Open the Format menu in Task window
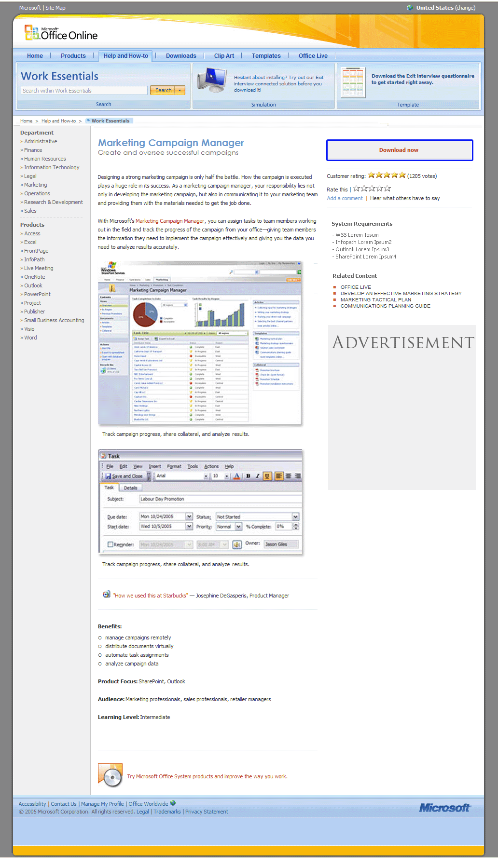498x868 pixels. [174, 466]
